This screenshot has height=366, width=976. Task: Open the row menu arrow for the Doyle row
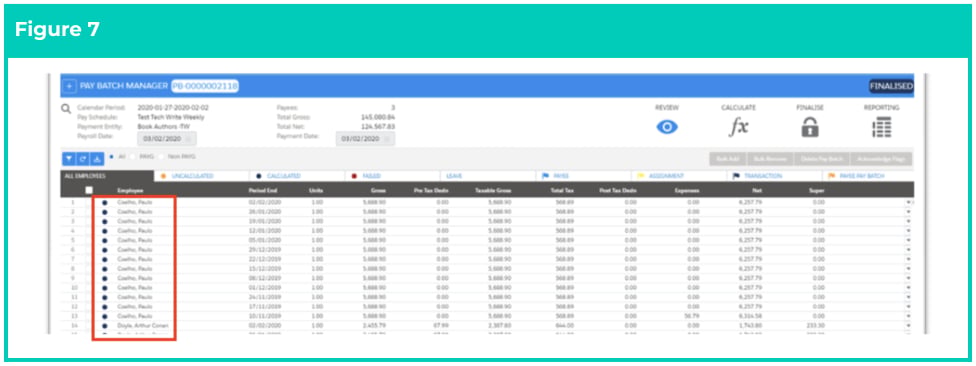(x=908, y=326)
